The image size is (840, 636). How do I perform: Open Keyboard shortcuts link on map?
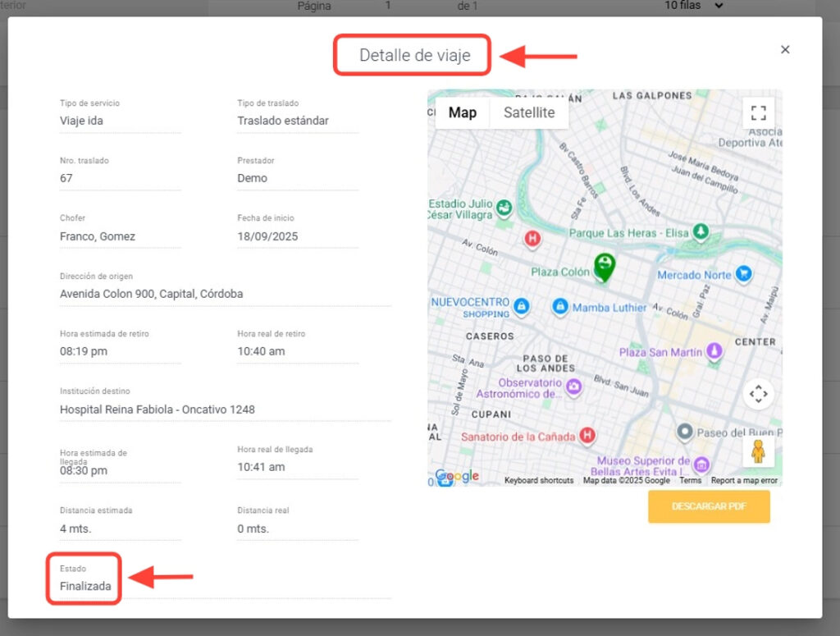pyautogui.click(x=538, y=480)
